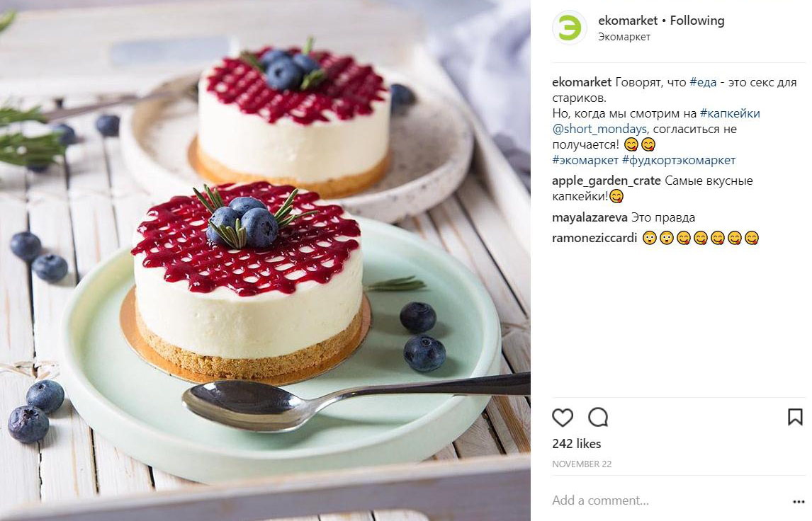This screenshot has height=521, width=812.
Task: Open the three-dot more options menu
Action: point(798,501)
